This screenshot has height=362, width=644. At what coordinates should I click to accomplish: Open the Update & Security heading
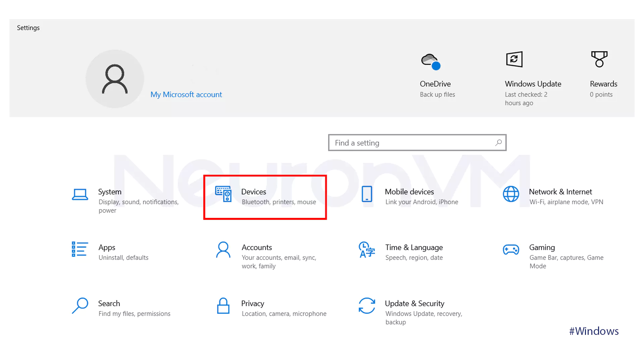(415, 304)
